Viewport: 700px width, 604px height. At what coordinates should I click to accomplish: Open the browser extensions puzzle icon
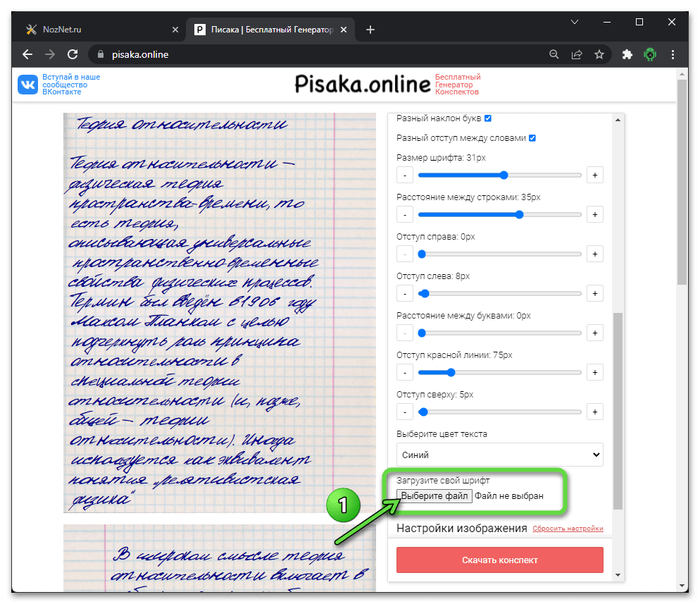pos(627,54)
